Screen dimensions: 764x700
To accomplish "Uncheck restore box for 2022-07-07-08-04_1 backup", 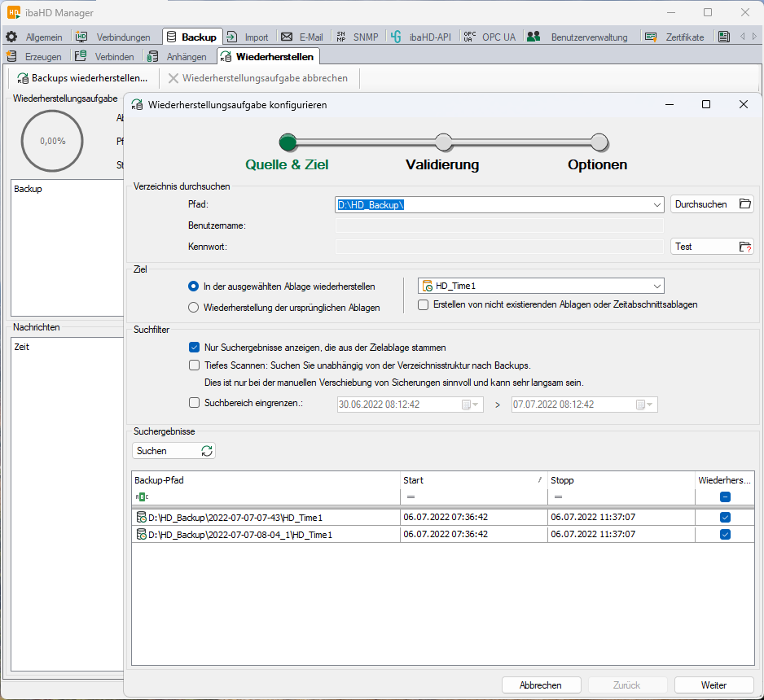I will click(x=725, y=535).
